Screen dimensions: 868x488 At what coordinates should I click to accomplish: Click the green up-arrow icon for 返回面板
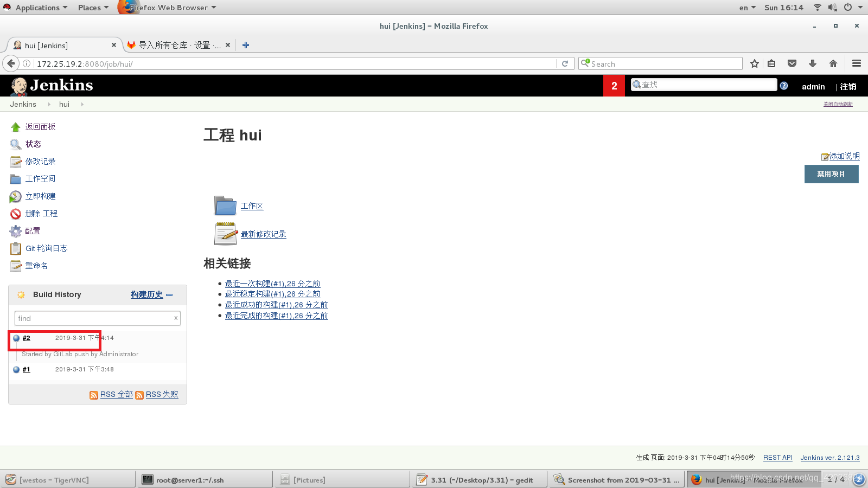pyautogui.click(x=15, y=127)
